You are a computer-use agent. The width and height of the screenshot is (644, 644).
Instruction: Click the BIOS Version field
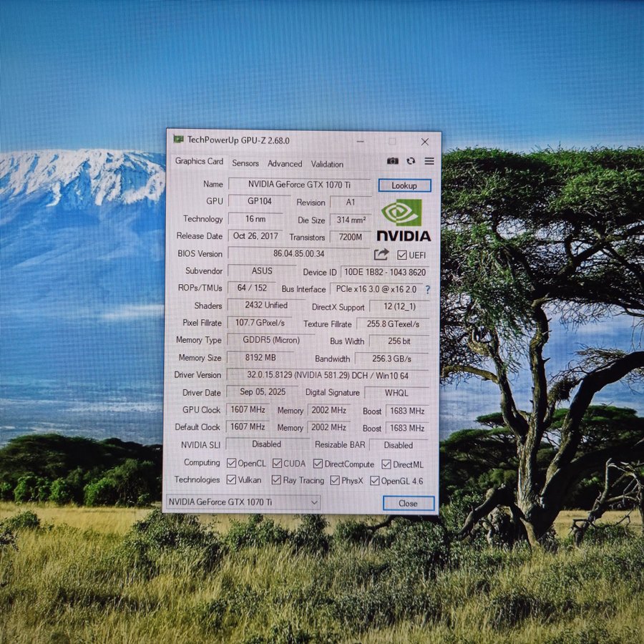[x=298, y=253]
